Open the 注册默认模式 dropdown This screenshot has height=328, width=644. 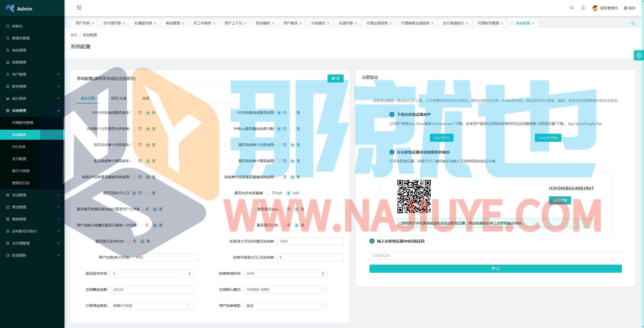(285, 290)
